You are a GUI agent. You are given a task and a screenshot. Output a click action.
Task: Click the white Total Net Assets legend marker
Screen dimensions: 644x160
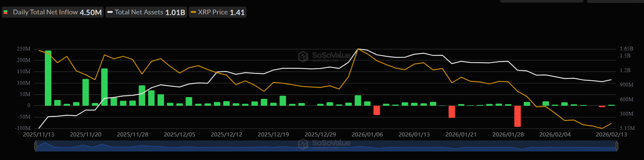click(x=110, y=12)
